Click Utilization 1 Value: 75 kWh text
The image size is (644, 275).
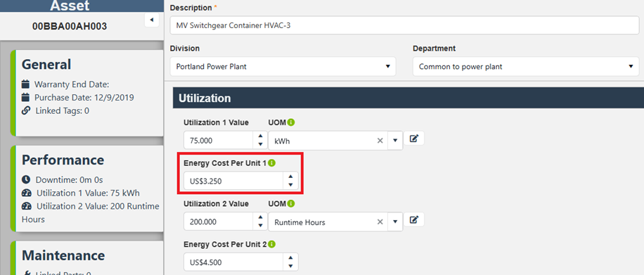(89, 193)
